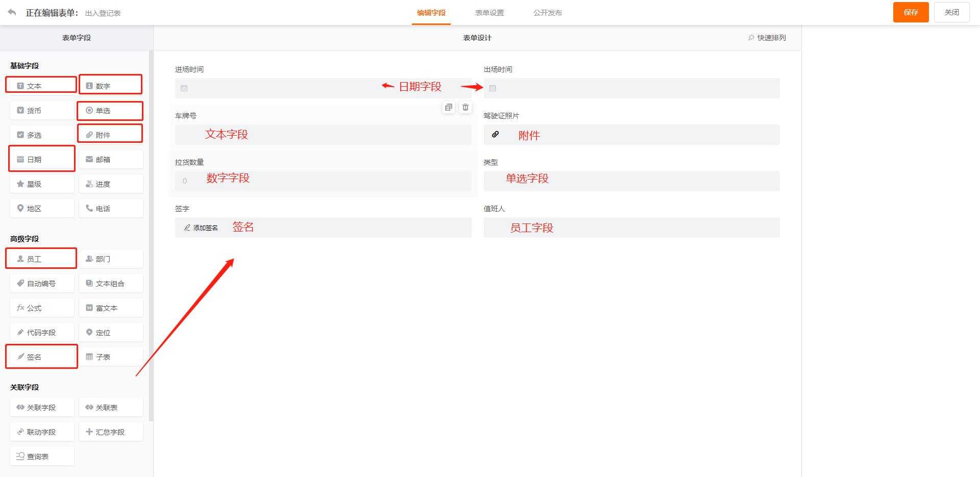Select the 公式 field type
980x477 pixels.
tap(41, 308)
